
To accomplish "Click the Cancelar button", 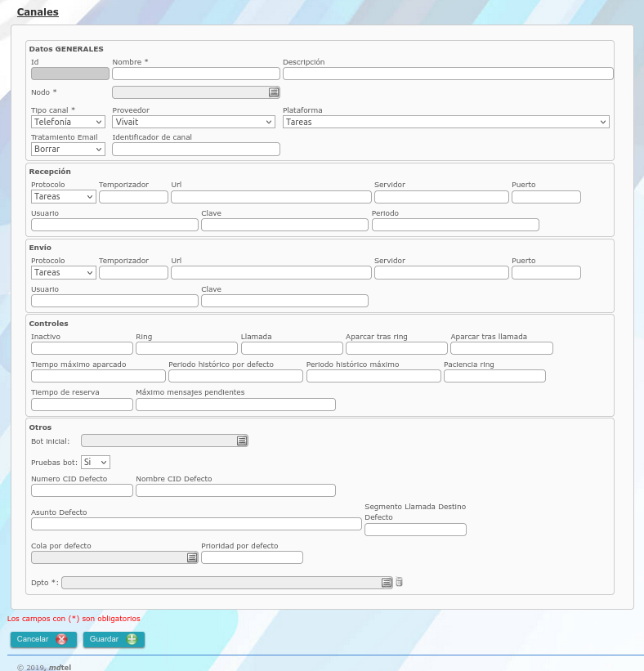I will coord(43,639).
